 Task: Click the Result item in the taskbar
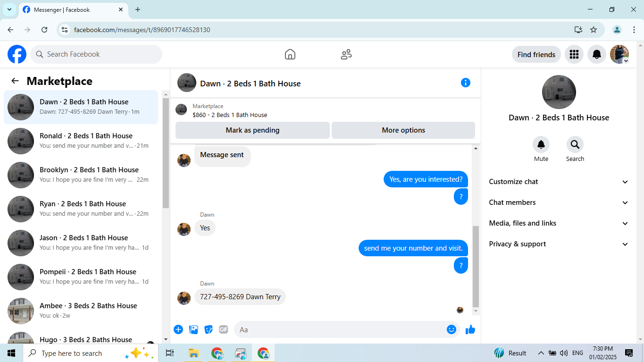tap(510, 353)
